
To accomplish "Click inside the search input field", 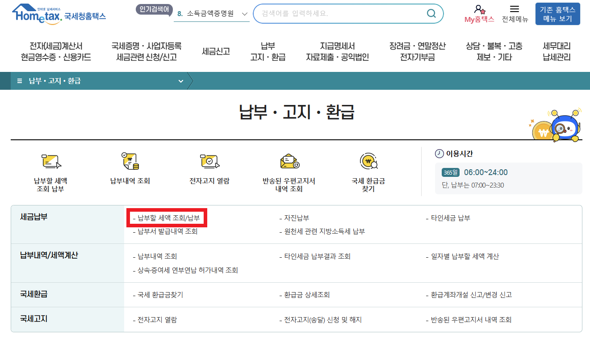I will click(339, 14).
